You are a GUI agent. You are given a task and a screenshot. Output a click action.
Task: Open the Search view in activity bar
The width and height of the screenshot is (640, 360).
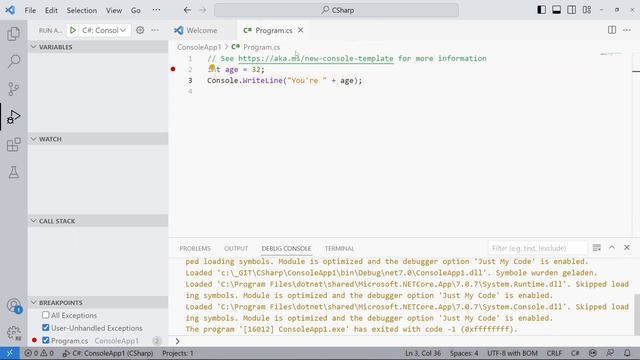pyautogui.click(x=13, y=61)
